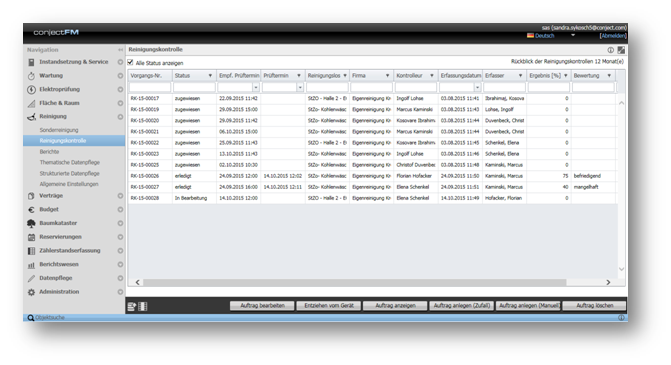Click the Fläche & Raum ruler icon
This screenshot has height=365, width=671.
click(31, 104)
